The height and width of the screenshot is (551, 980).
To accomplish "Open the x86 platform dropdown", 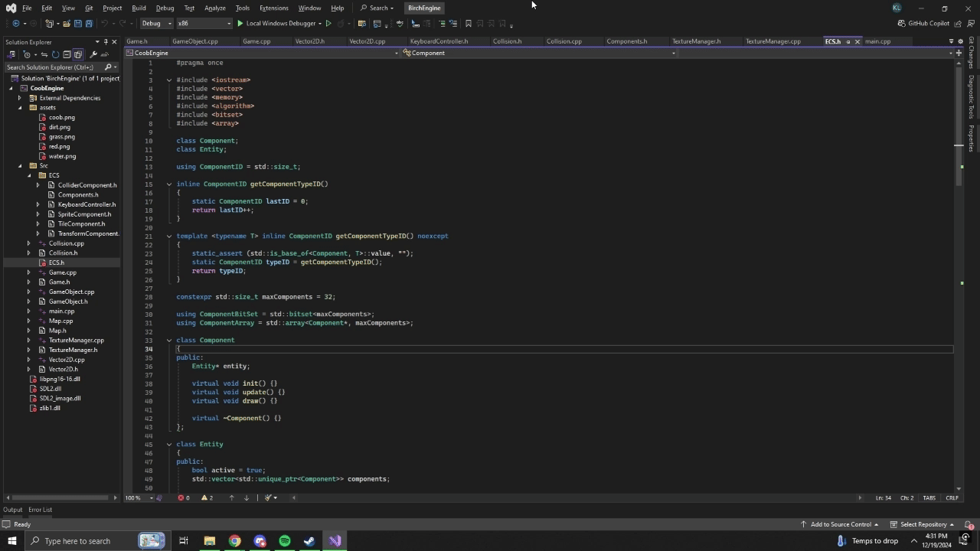I will (x=204, y=24).
